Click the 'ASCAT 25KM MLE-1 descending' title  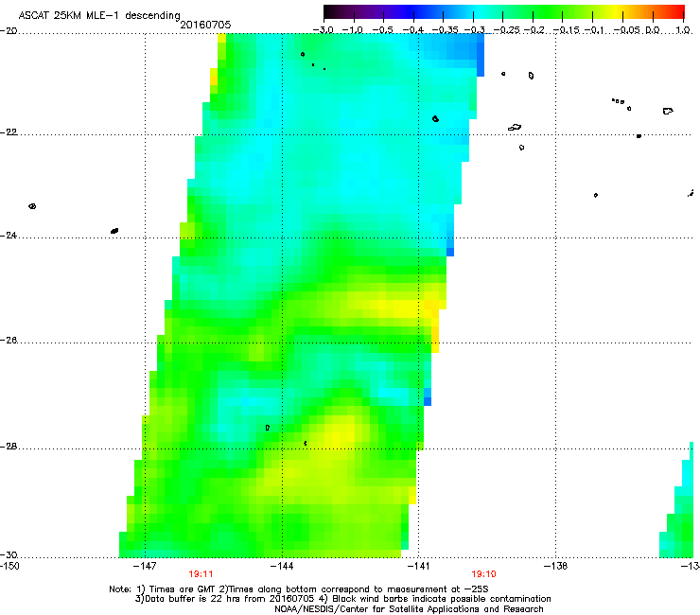point(99,16)
